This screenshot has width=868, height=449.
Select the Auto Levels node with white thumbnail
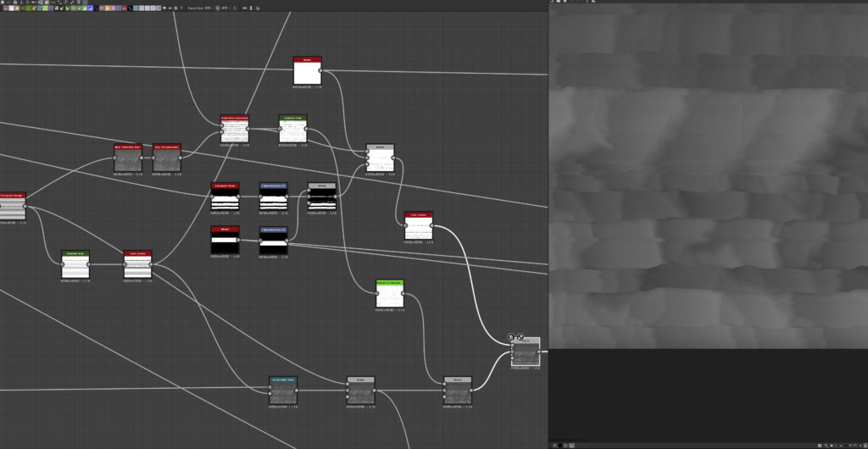[419, 225]
